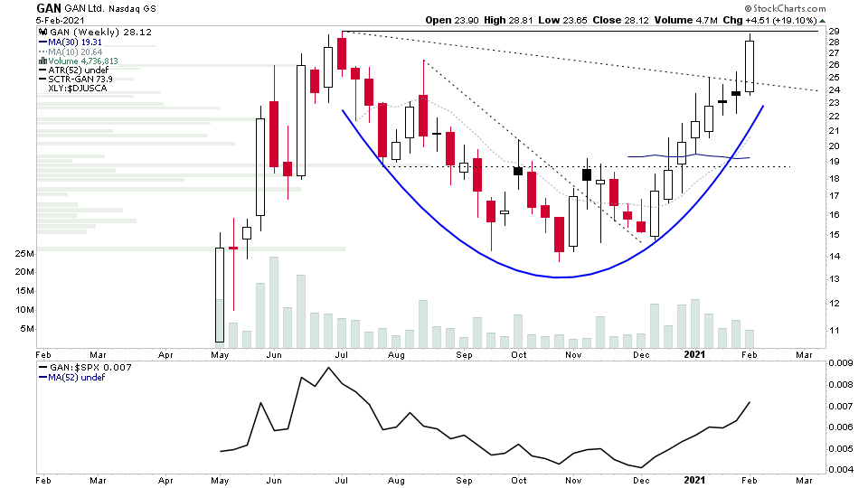Click the StockCharts.com logo text
Viewport: 868px width, 488px height.
pos(788,8)
